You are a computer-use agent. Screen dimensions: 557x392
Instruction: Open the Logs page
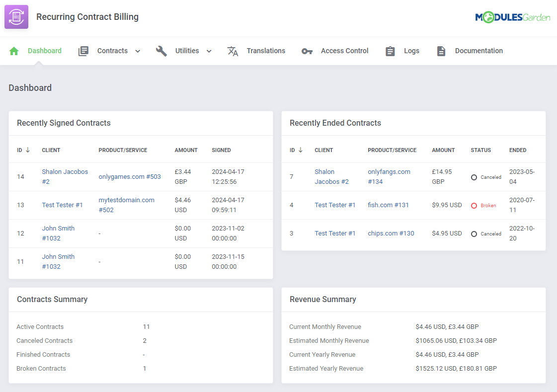click(x=411, y=51)
